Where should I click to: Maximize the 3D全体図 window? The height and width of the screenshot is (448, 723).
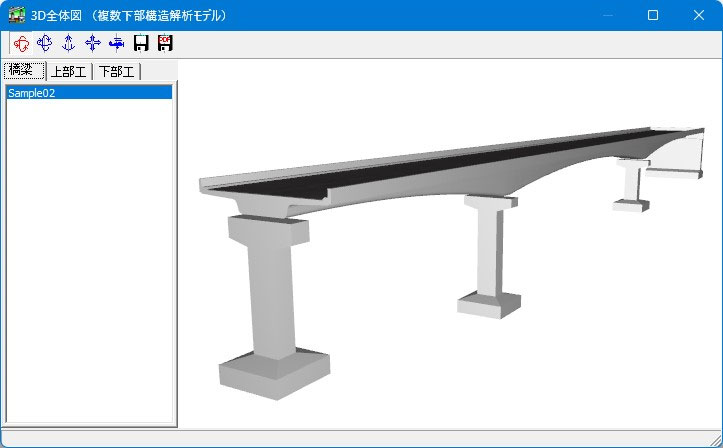pos(653,15)
